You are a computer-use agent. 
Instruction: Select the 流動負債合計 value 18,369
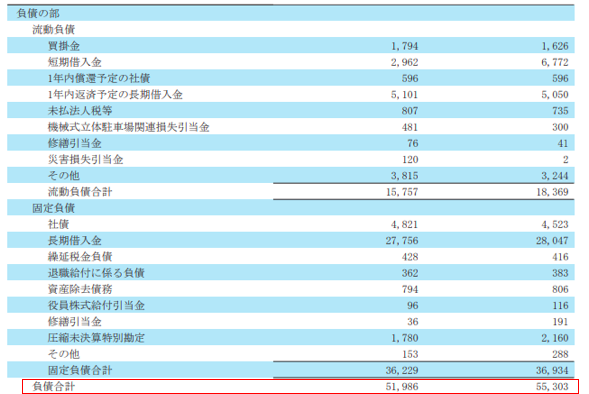tap(552, 192)
